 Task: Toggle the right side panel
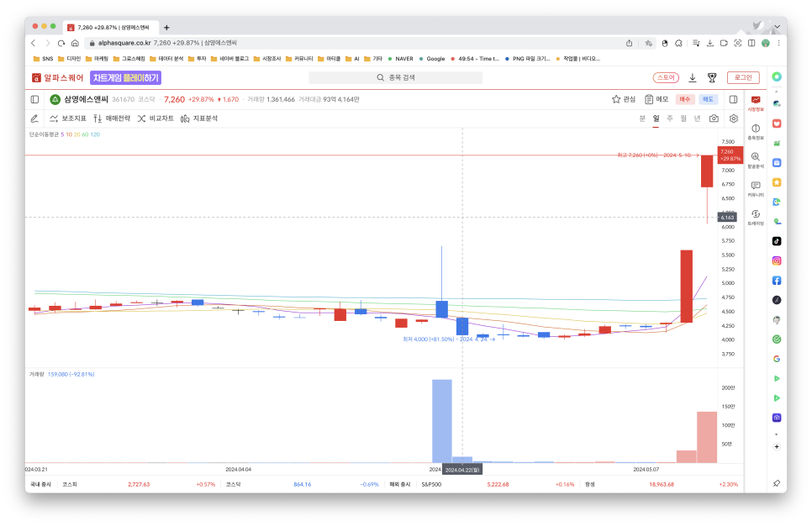click(733, 99)
